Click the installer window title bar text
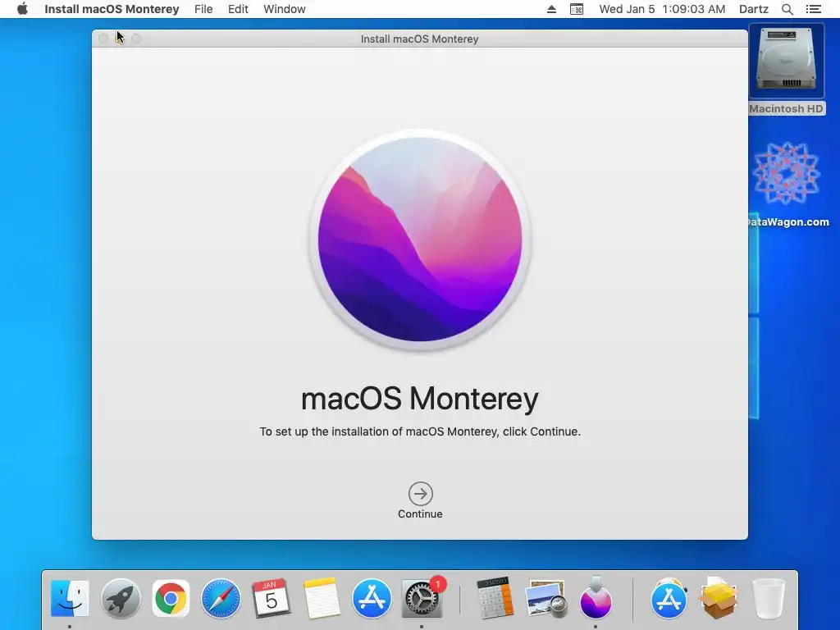Image resolution: width=840 pixels, height=630 pixels. tap(419, 39)
